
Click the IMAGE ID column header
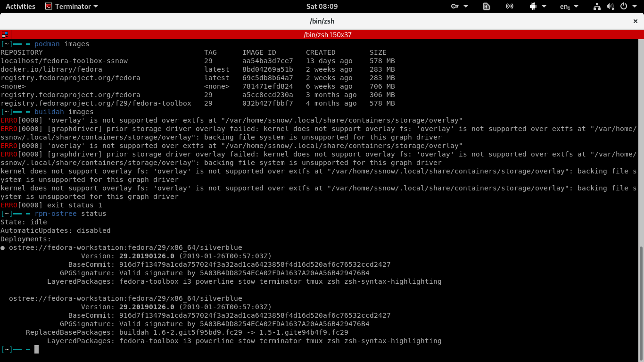click(x=259, y=52)
